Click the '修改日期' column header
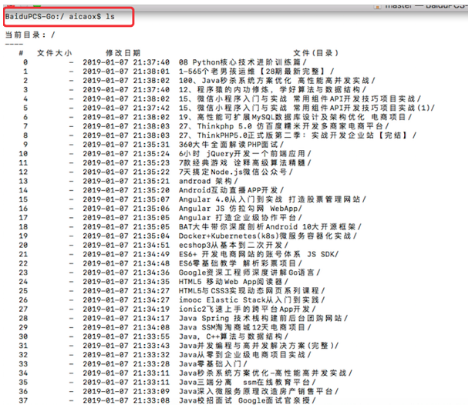This screenshot has height=407, width=468. (x=123, y=53)
